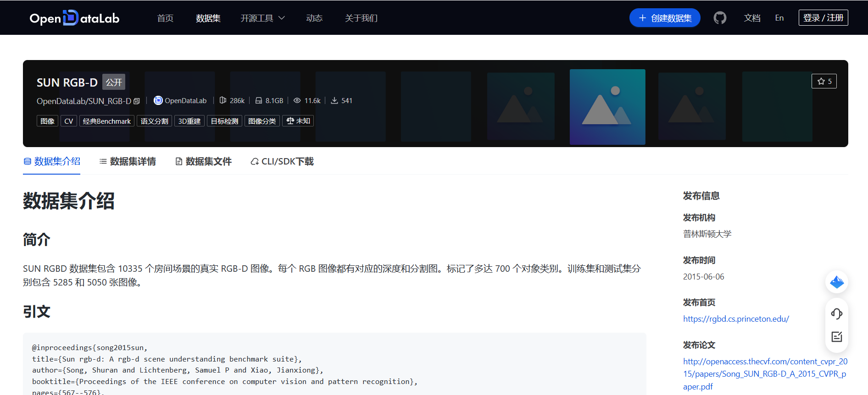Click the SUN RGB-D dataset title
868x395 pixels.
pos(67,82)
